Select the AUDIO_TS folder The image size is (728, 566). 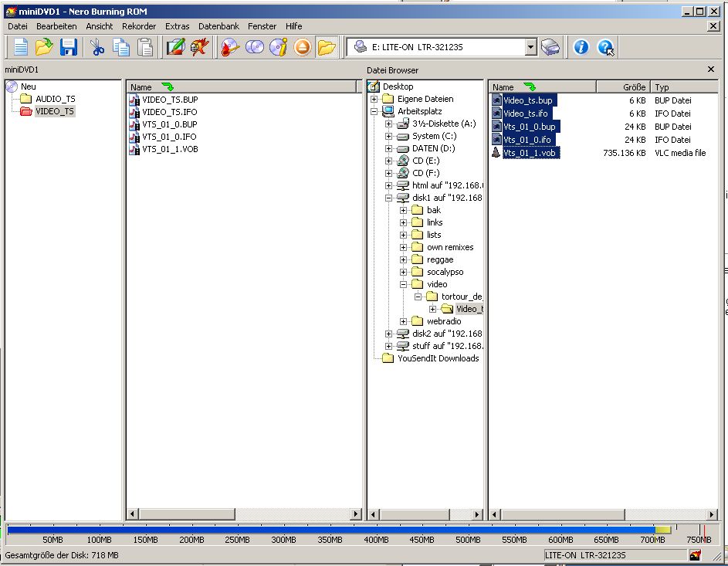(56, 99)
